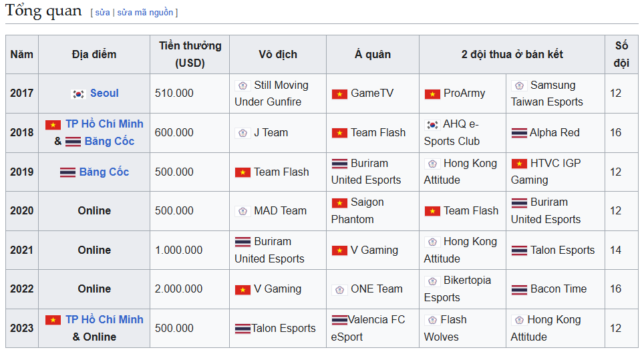Image resolution: width=644 pixels, height=356 pixels.
Task: Click the "Vô địch" column header
Action: pyautogui.click(x=278, y=55)
